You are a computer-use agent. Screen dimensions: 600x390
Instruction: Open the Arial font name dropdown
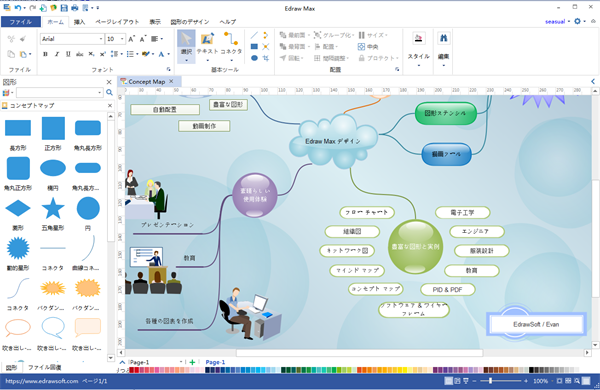tap(101, 39)
